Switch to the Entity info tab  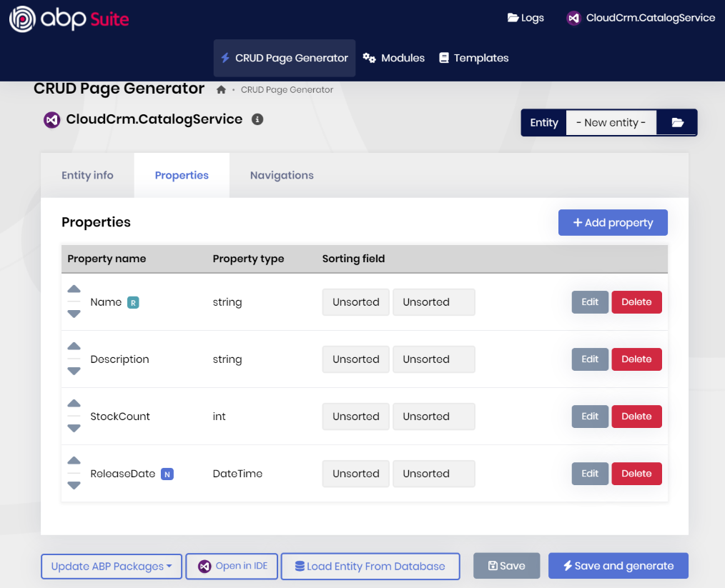coord(87,175)
